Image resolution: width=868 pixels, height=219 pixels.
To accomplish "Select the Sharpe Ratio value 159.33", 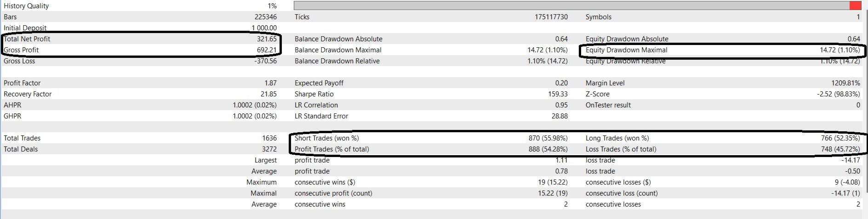I will click(558, 94).
